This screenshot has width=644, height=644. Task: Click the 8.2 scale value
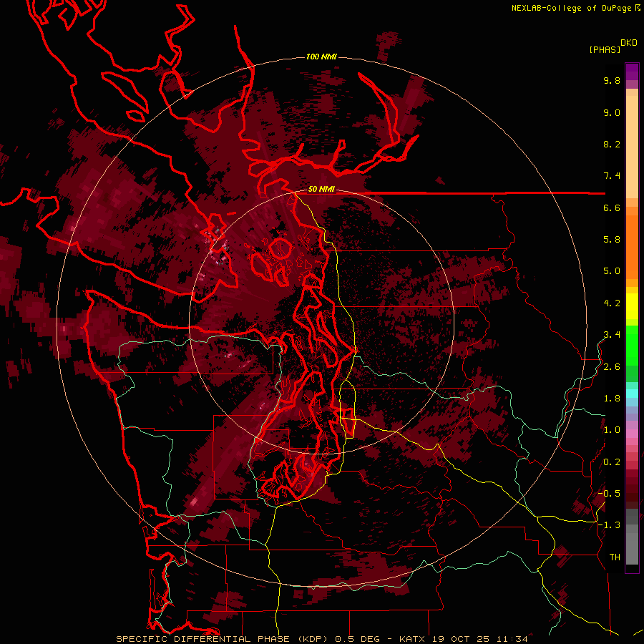click(x=612, y=144)
